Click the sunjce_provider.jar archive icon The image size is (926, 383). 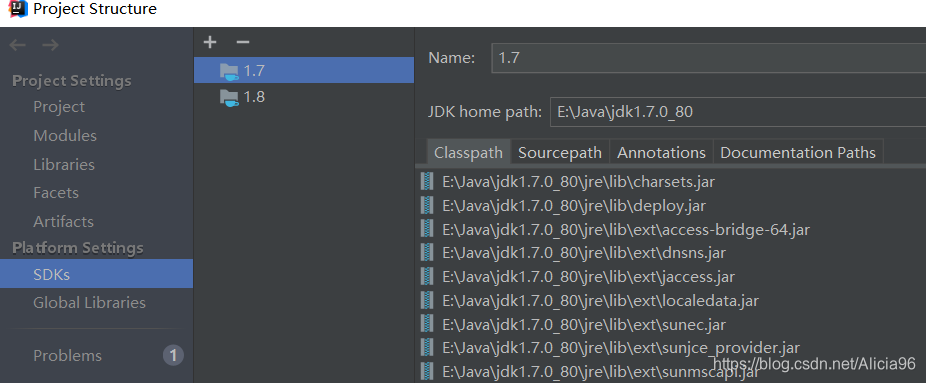point(426,348)
